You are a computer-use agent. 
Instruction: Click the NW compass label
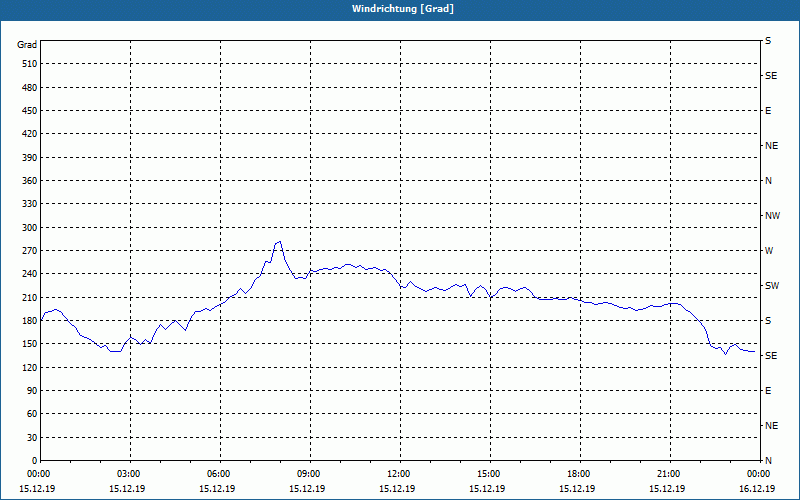[772, 216]
